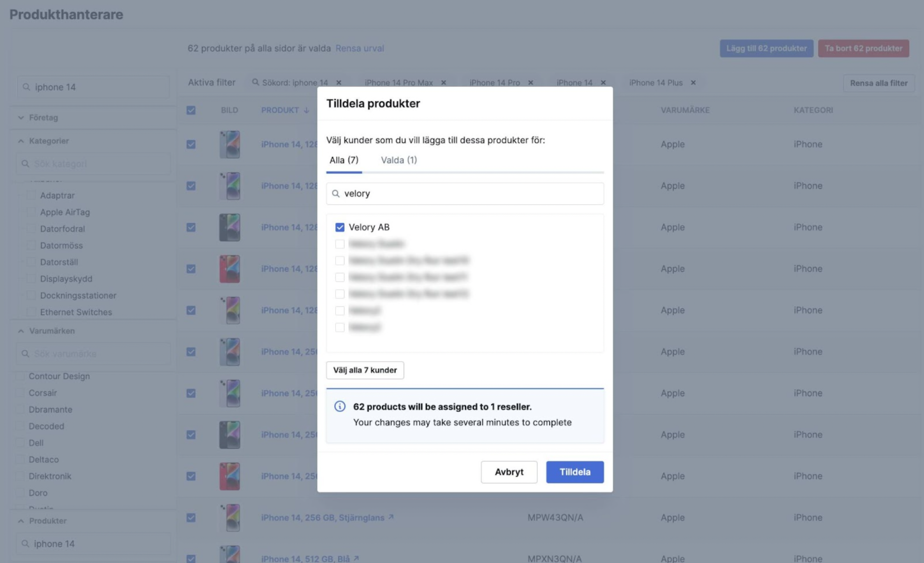Check the Adaptrar category checkbox

31,195
